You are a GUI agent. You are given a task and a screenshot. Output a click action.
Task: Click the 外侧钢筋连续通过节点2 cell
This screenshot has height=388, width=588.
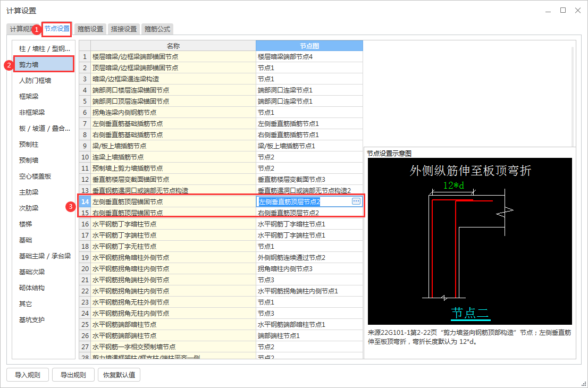(309, 258)
